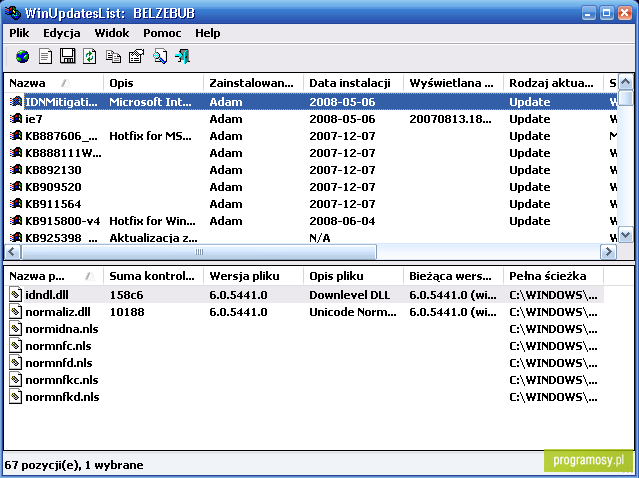Click the updates list scroll down arrow
The width and height of the screenshot is (639, 478).
626,235
